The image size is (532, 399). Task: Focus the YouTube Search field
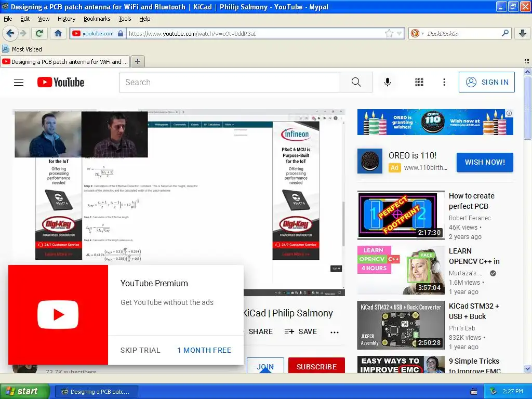pos(229,82)
